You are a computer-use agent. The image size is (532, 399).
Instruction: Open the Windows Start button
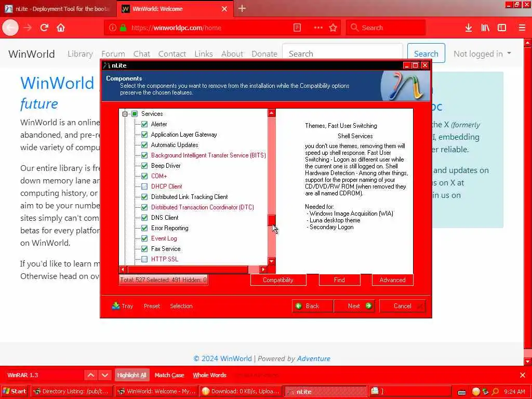tap(15, 391)
